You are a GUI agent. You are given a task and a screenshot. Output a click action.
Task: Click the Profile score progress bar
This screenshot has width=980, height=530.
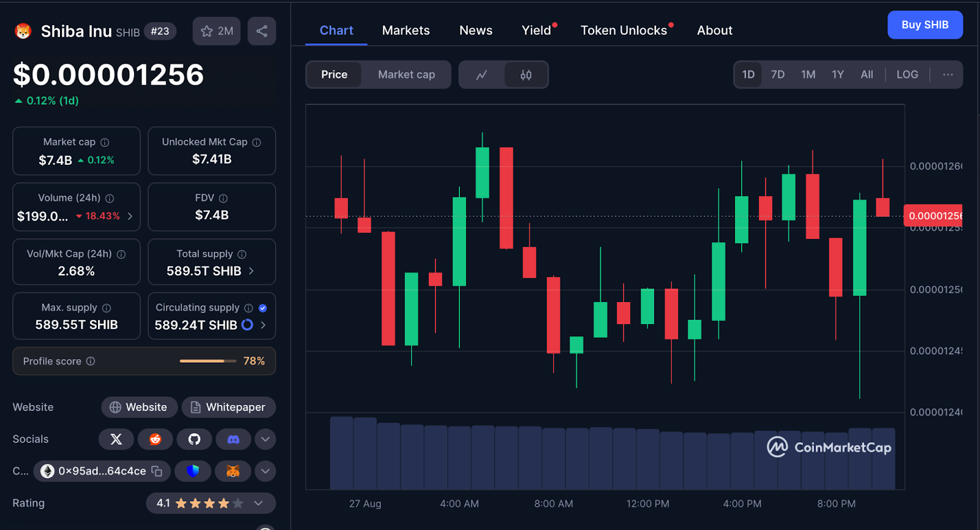(208, 362)
